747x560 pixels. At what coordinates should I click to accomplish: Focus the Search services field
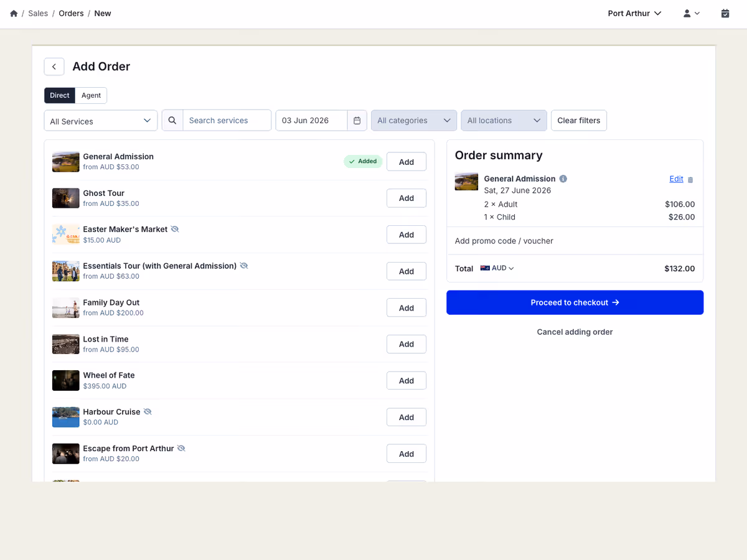(227, 120)
